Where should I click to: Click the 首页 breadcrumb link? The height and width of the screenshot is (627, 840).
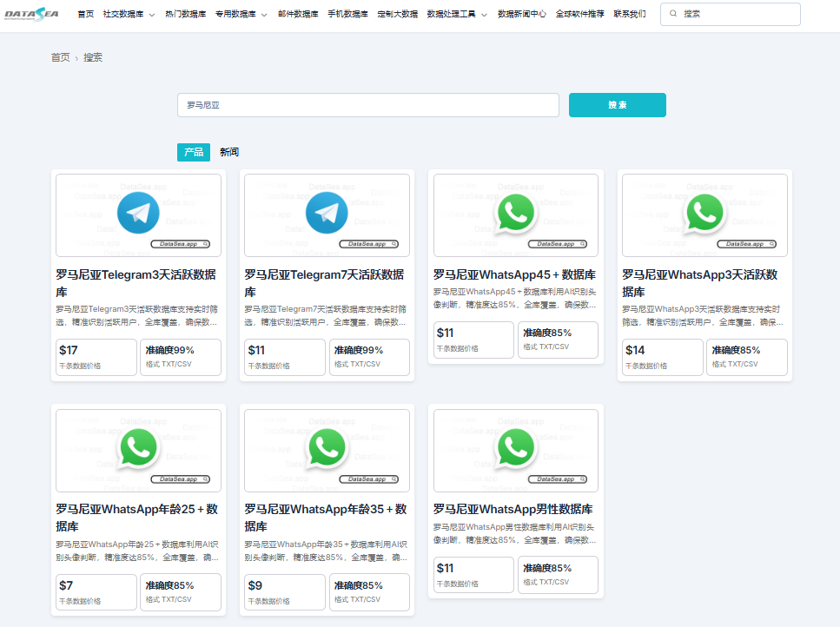tap(60, 57)
